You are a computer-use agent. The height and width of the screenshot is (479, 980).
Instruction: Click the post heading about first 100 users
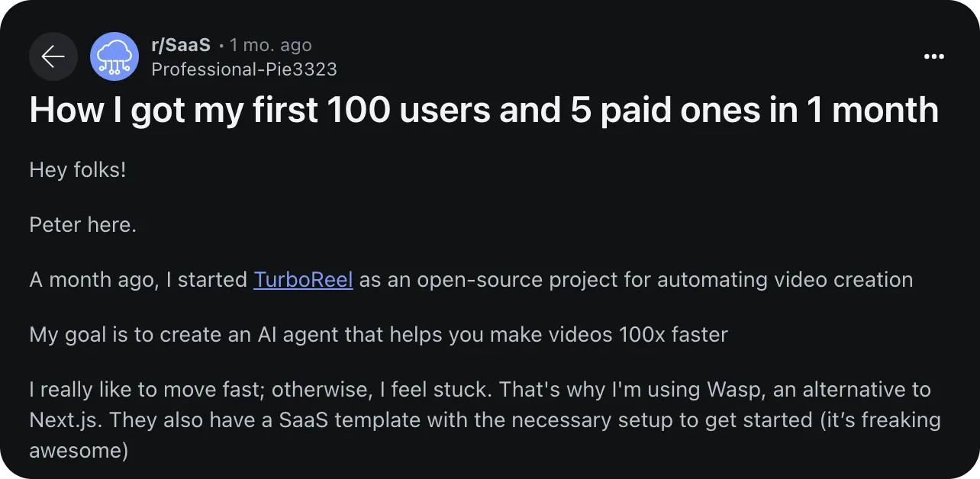pos(484,109)
